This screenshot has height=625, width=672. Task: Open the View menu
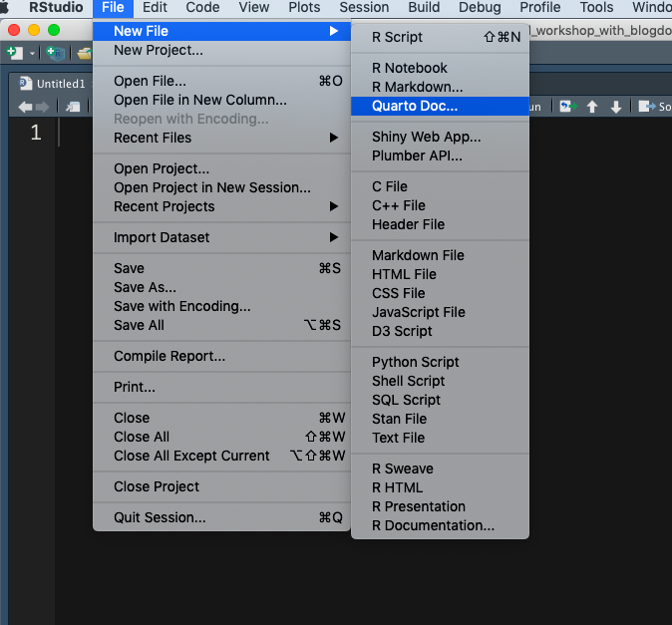253,7
